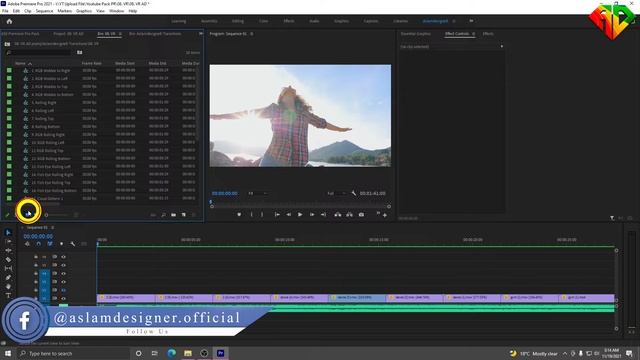Select the Razor tool
Image resolution: width=640 pixels, height=360 pixels.
8,259
